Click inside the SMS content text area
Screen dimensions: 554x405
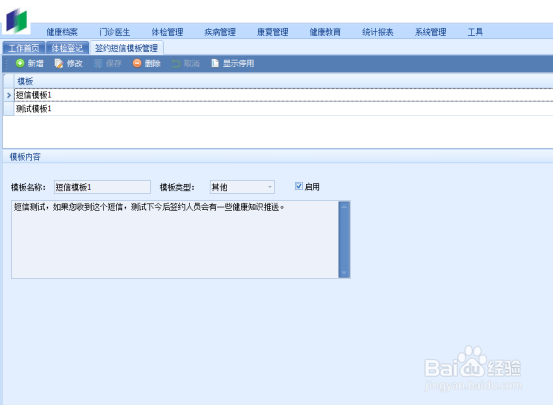[175, 240]
